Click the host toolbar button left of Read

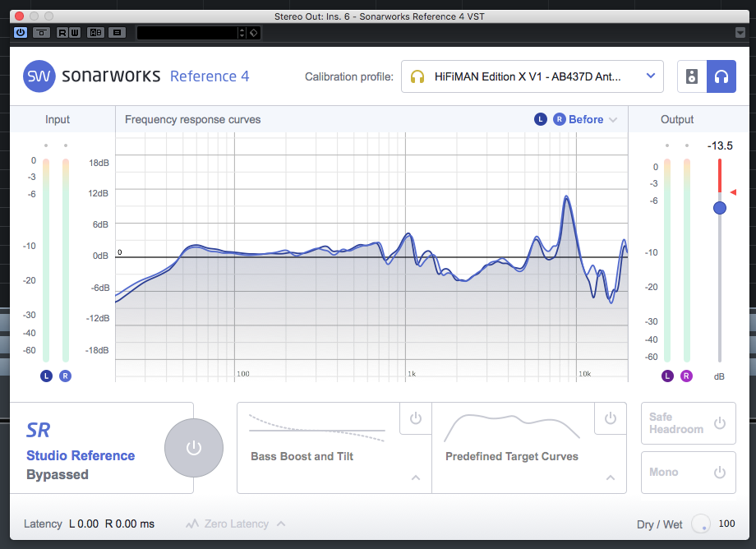(x=41, y=32)
